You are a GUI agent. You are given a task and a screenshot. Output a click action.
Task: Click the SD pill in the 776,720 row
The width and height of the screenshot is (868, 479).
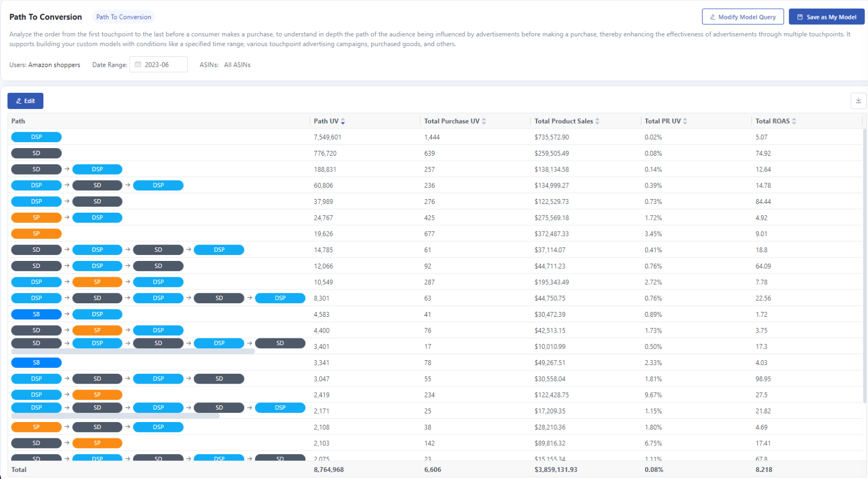pos(36,154)
